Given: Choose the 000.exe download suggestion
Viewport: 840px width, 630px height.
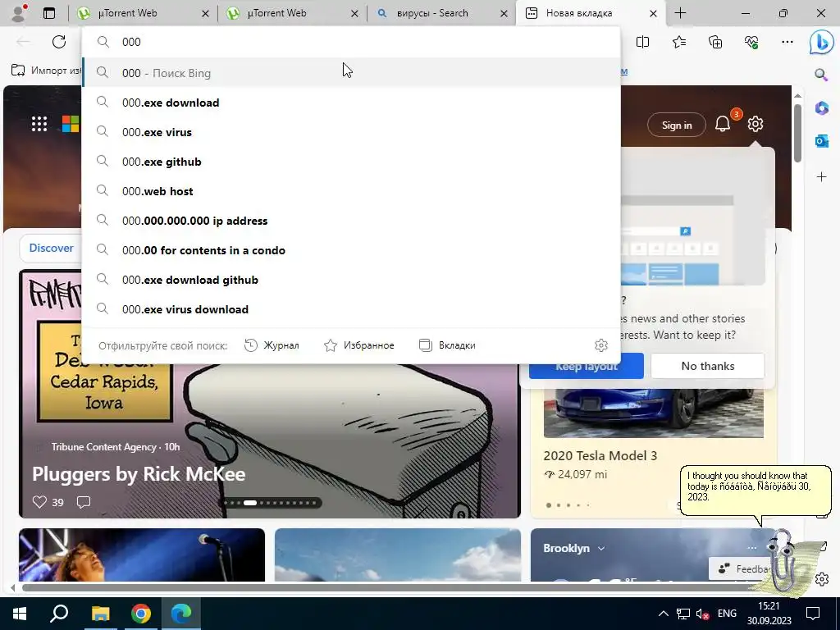Looking at the screenshot, I should (351, 103).
